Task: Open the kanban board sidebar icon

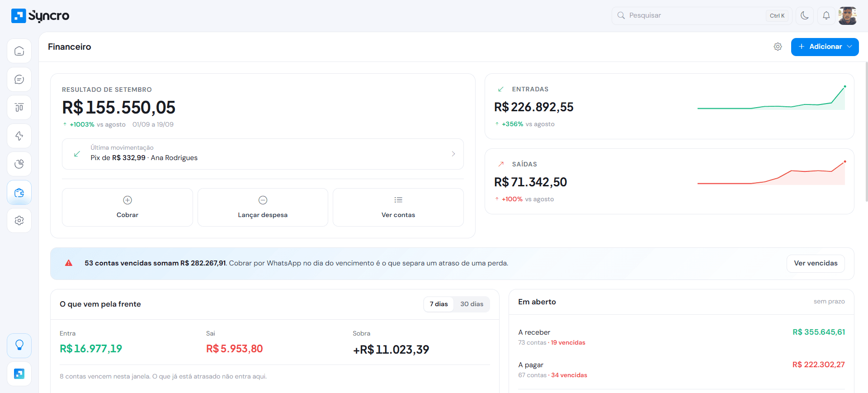Action: tap(19, 108)
